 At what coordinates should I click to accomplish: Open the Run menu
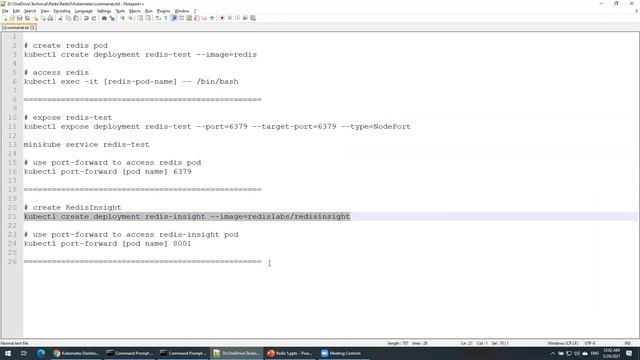149,11
